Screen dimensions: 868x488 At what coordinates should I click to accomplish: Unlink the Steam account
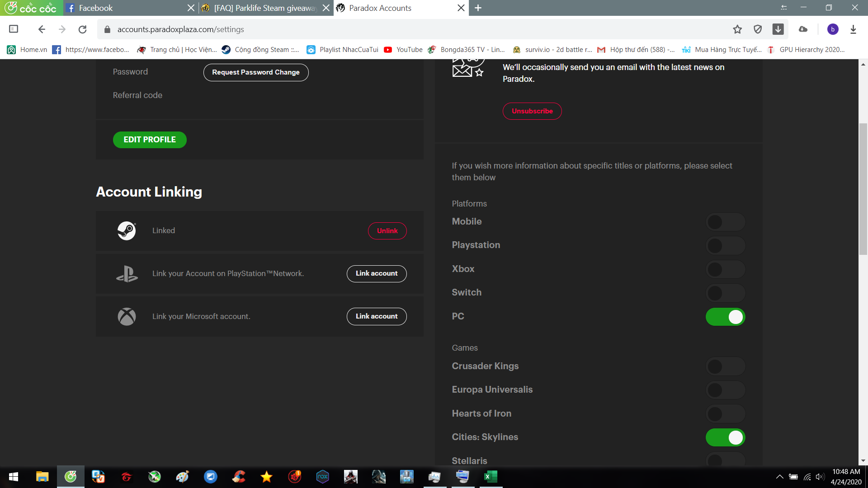click(387, 231)
